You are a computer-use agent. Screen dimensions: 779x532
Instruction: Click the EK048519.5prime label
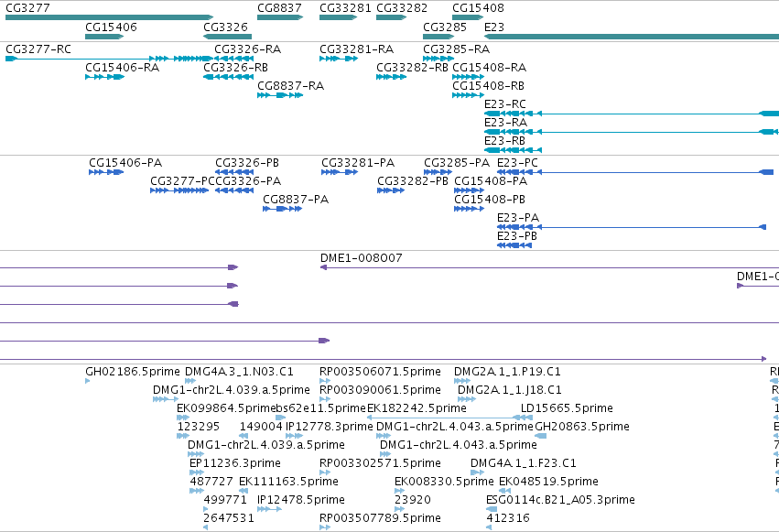click(x=548, y=482)
